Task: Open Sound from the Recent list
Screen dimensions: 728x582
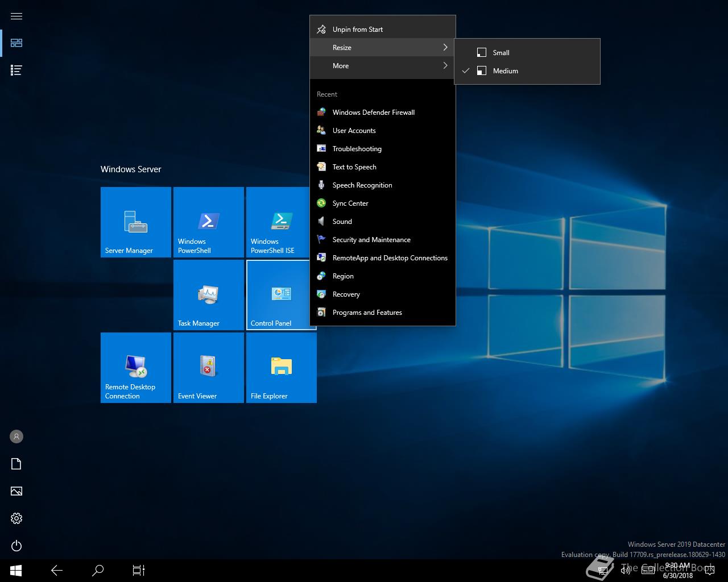Action: coord(383,221)
